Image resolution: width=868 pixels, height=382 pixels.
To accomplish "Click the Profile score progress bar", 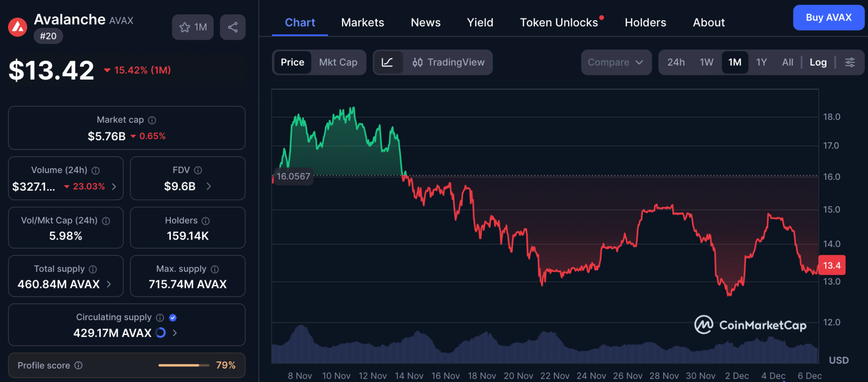I will pos(184,365).
